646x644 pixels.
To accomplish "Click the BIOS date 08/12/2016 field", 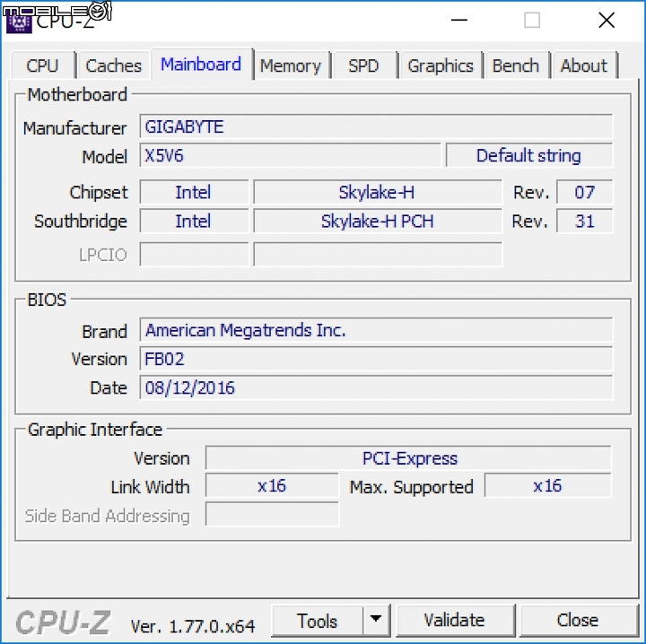I will 376,387.
